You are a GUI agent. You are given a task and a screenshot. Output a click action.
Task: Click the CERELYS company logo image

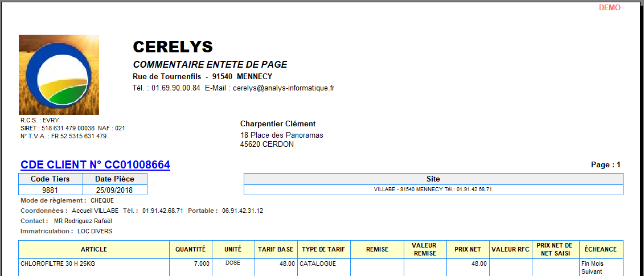coord(59,75)
